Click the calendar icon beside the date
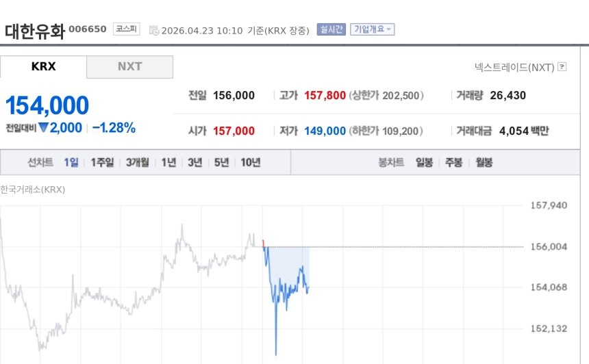Screen dimensions: 589x364 [153, 30]
